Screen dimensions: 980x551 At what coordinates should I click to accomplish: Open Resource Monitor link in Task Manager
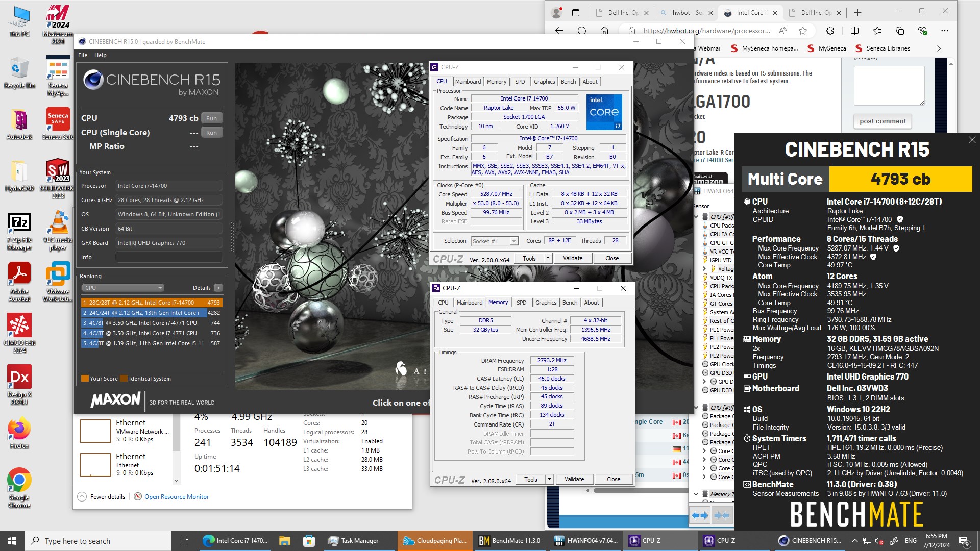pos(177,497)
